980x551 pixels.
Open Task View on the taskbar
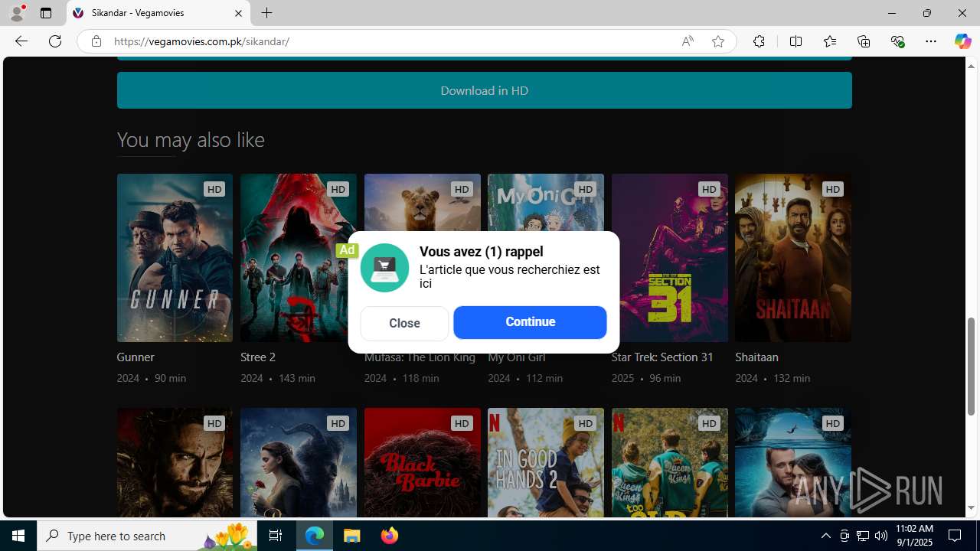coord(276,536)
